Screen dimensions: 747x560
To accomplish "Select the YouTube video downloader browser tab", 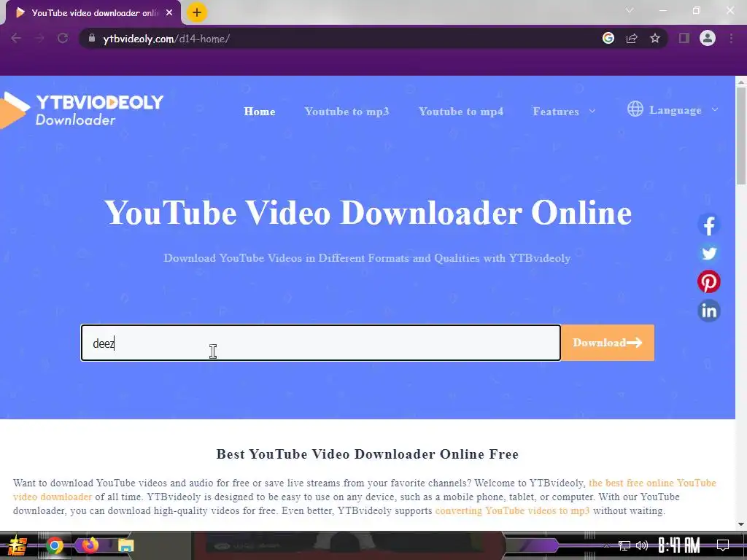I will click(93, 13).
